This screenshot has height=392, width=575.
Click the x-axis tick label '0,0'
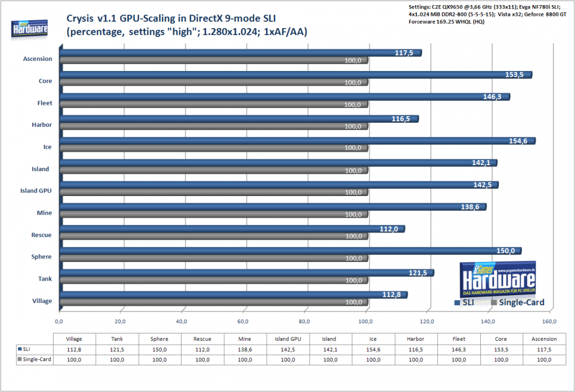[x=59, y=321]
